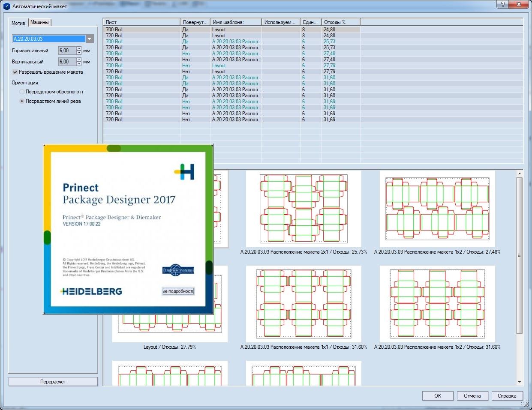Open the A.20.20.03.03 dropdown list
The height and width of the screenshot is (410, 532).
[x=90, y=39]
